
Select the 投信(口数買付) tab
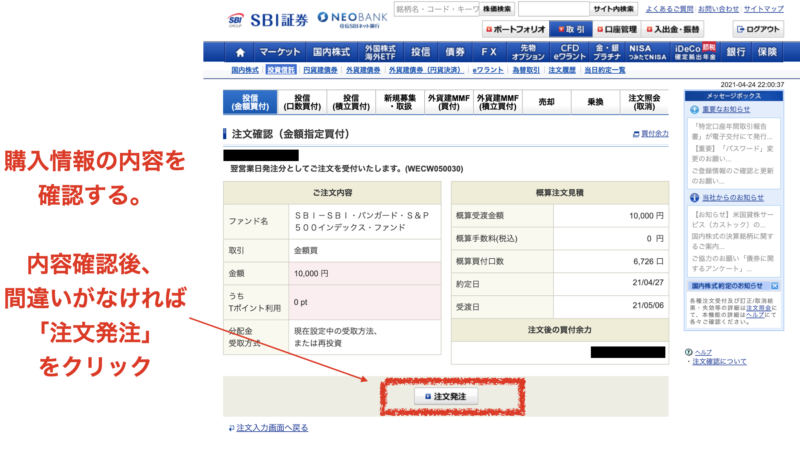302,102
